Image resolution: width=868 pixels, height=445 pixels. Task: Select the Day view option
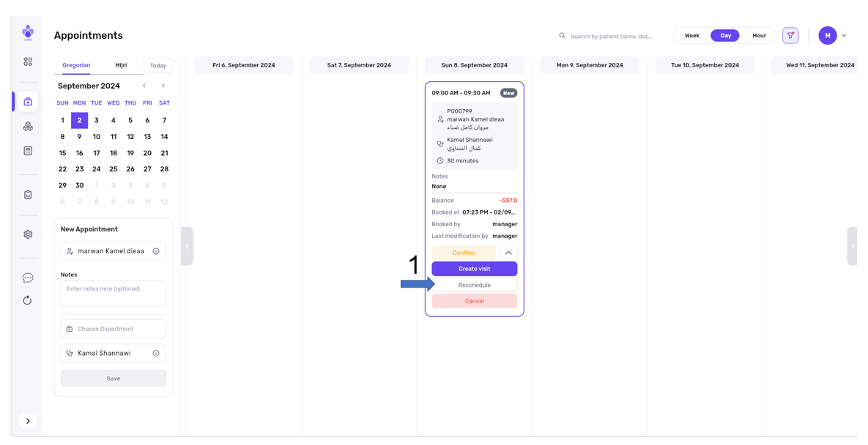(725, 35)
